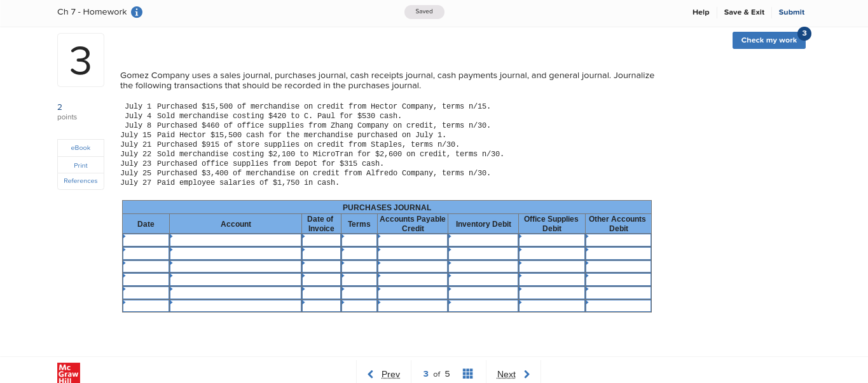Open the question map grid icon
Image resolution: width=868 pixels, height=383 pixels.
click(467, 373)
